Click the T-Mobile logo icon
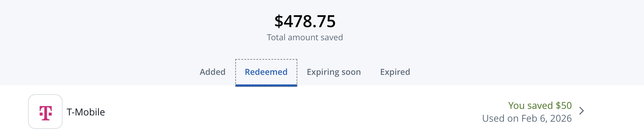This screenshot has height=136, width=644. click(45, 112)
